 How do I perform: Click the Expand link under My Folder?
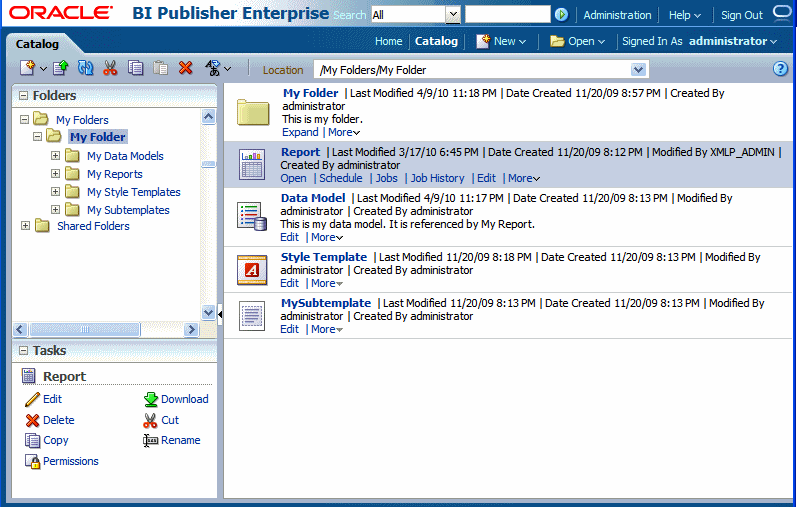(300, 132)
